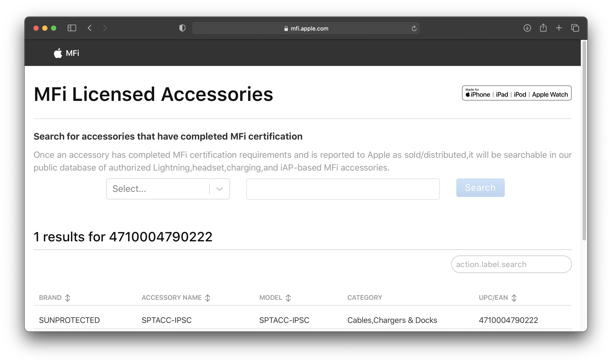Go back to previous page

click(x=90, y=28)
